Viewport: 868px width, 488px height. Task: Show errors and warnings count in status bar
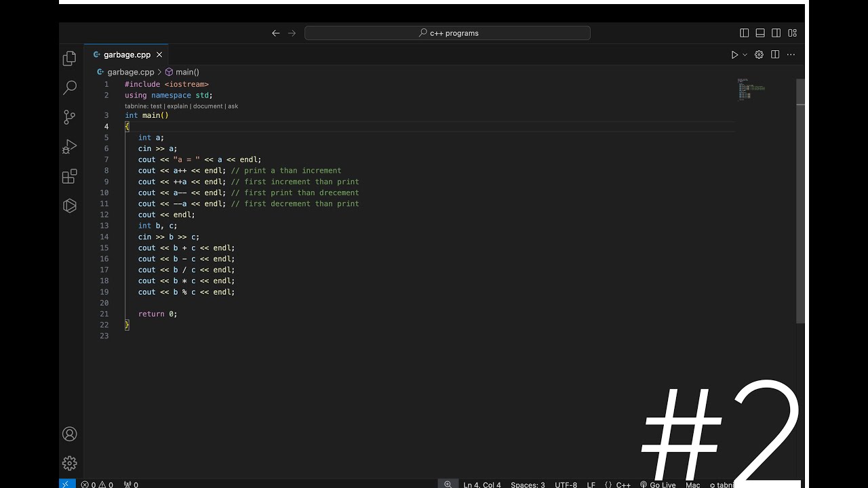pyautogui.click(x=97, y=484)
